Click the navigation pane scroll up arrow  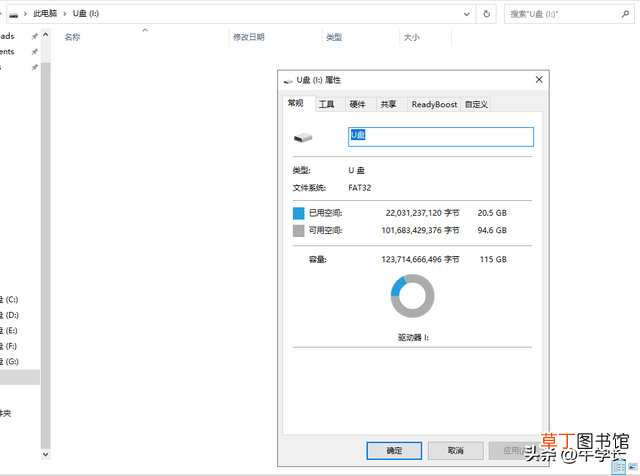pos(46,35)
